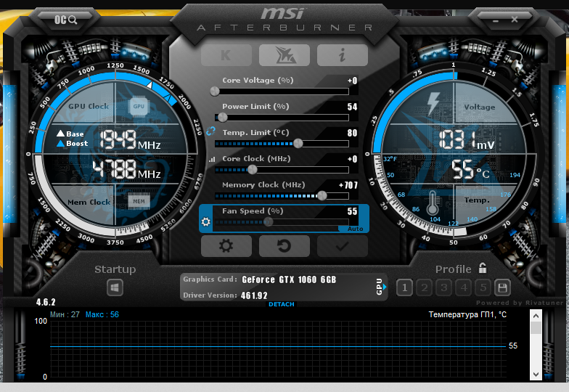Select profile slot 3
569x392 pixels.
443,287
